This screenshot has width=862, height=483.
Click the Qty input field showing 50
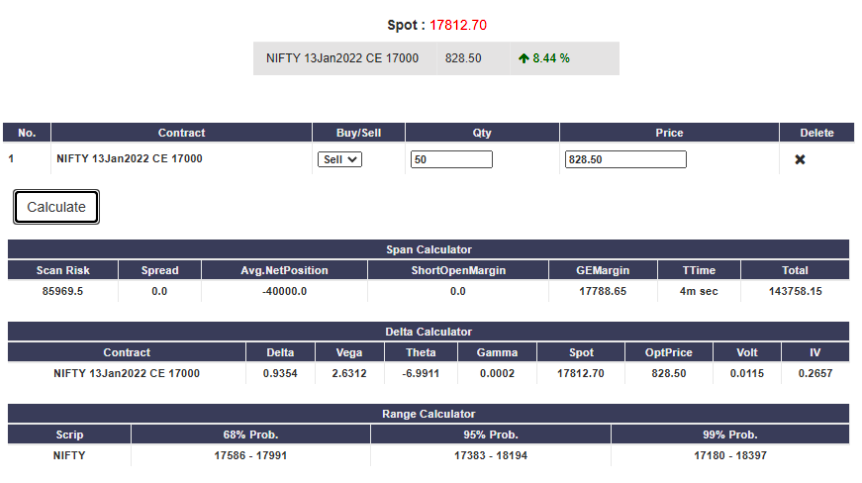451,159
